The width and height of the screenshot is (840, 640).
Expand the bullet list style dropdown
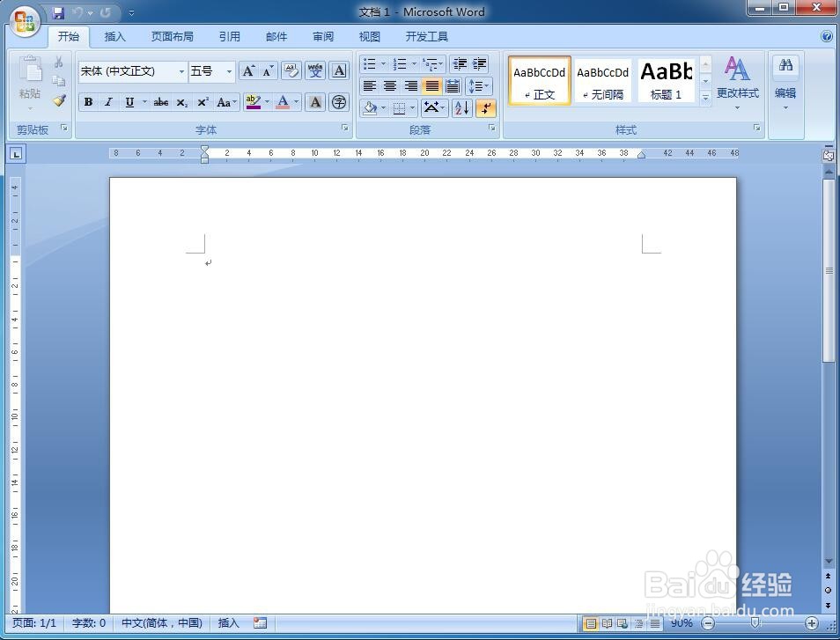click(x=383, y=64)
